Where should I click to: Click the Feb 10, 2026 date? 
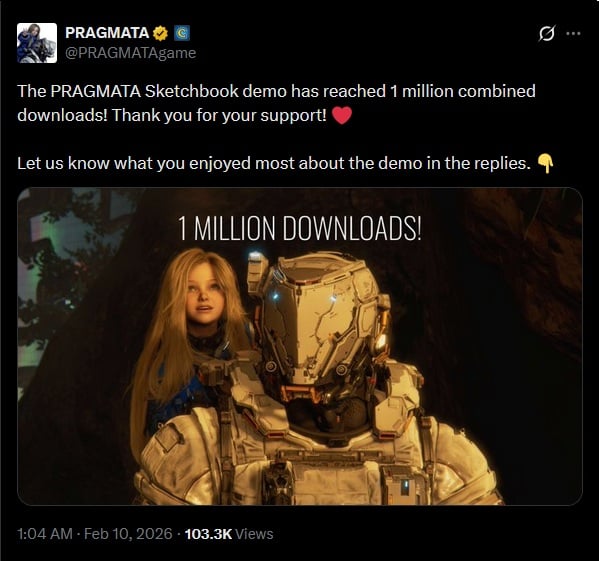[128, 534]
